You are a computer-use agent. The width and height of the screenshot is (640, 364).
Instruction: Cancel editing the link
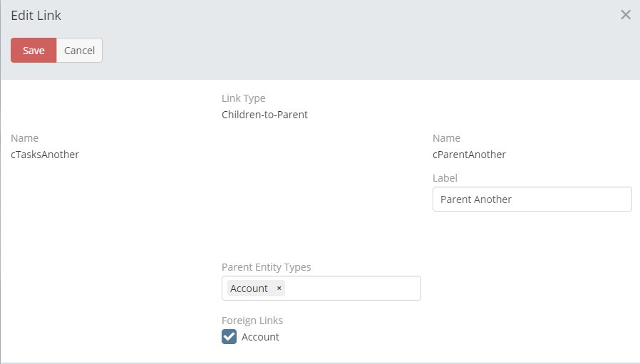pyautogui.click(x=79, y=51)
